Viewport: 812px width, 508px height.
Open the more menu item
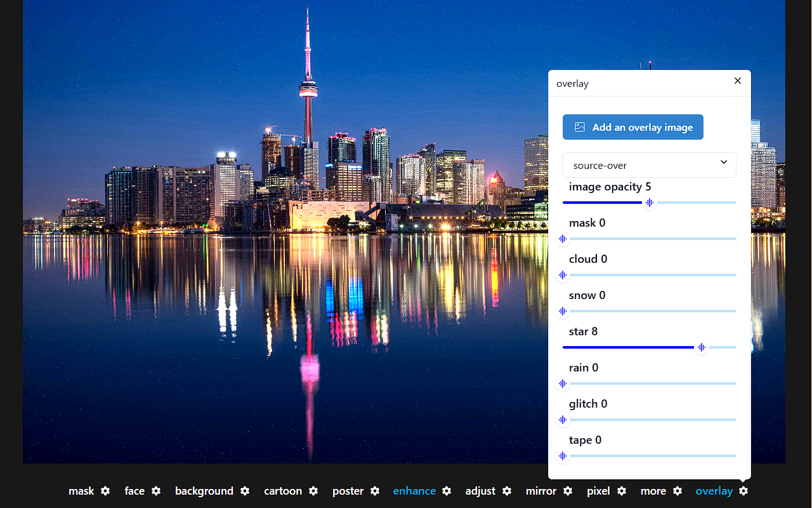click(x=653, y=491)
